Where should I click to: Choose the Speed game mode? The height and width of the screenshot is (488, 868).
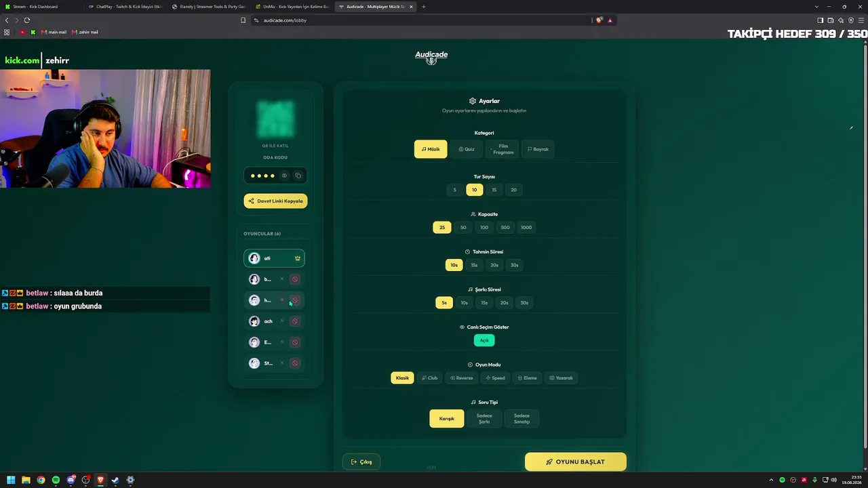point(496,378)
